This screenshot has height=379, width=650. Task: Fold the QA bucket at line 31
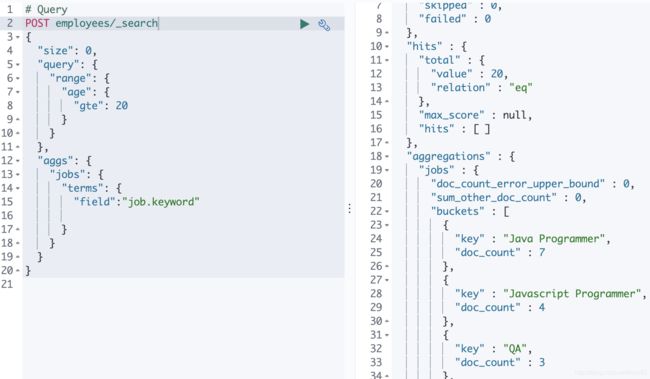[387, 335]
